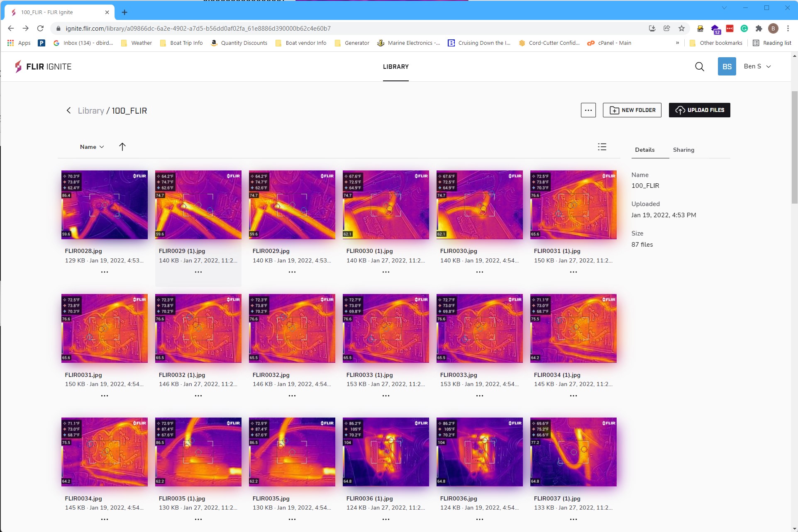Open Chrome extensions puzzle icon

[759, 29]
